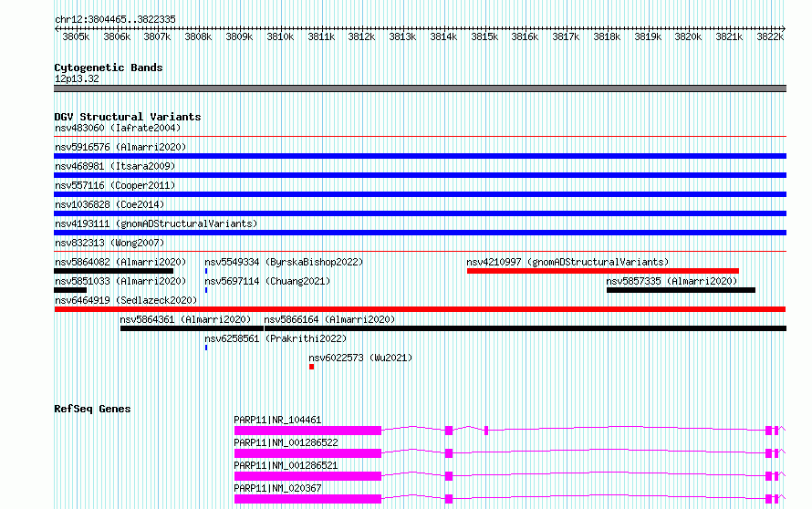
Task: Select the nsv5866164 (Almarri2020) label
Action: point(329,319)
